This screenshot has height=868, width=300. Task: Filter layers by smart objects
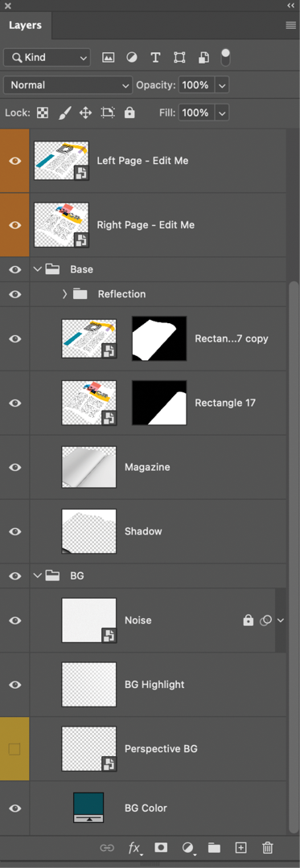pyautogui.click(x=203, y=58)
